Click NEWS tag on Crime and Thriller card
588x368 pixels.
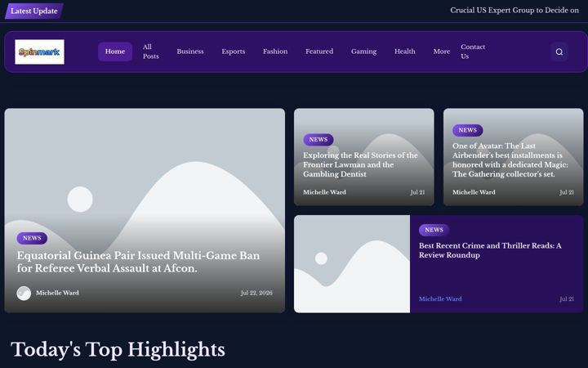(434, 230)
